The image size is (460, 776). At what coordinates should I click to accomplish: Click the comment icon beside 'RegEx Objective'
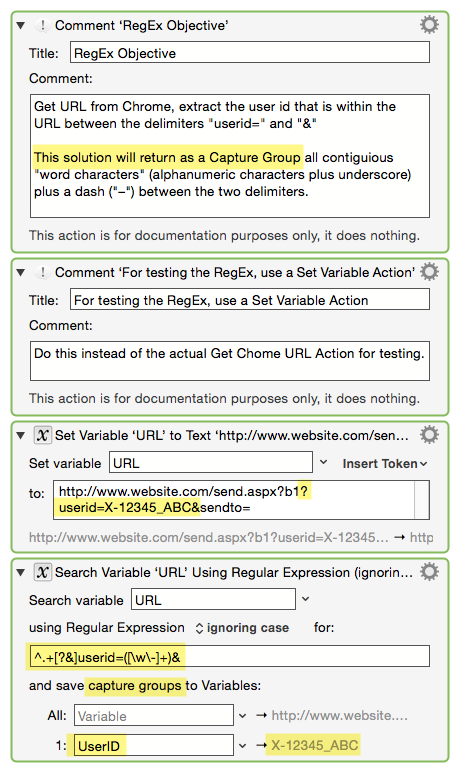(x=43, y=25)
